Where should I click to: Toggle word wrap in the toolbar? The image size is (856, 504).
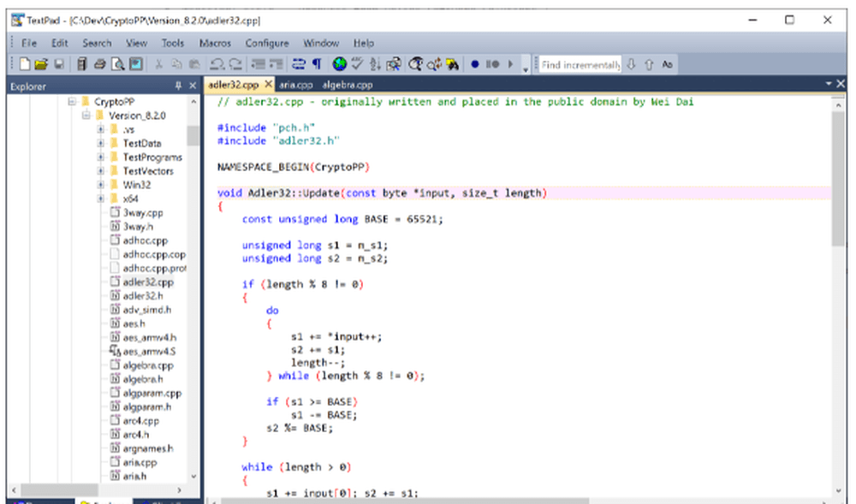[299, 64]
